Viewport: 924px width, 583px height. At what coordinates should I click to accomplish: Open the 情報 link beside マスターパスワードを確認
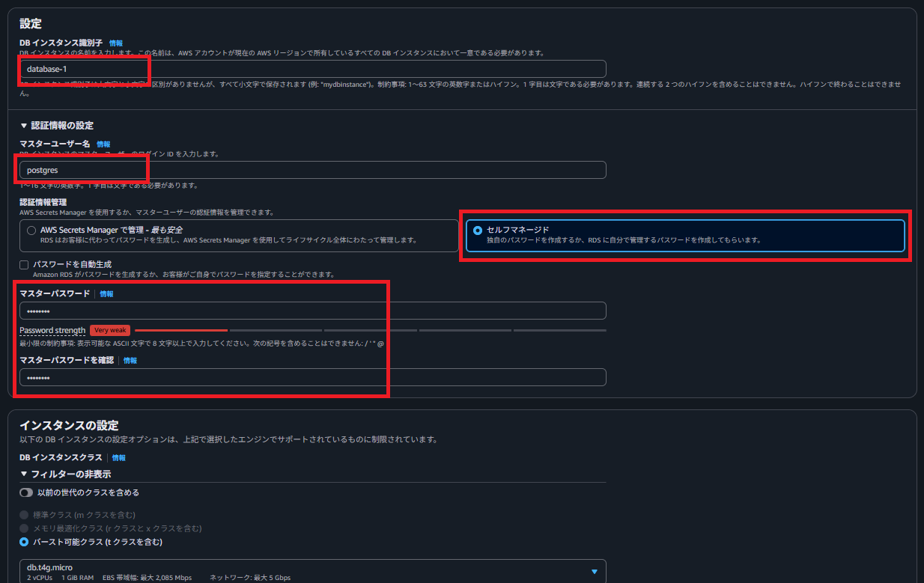(x=130, y=361)
